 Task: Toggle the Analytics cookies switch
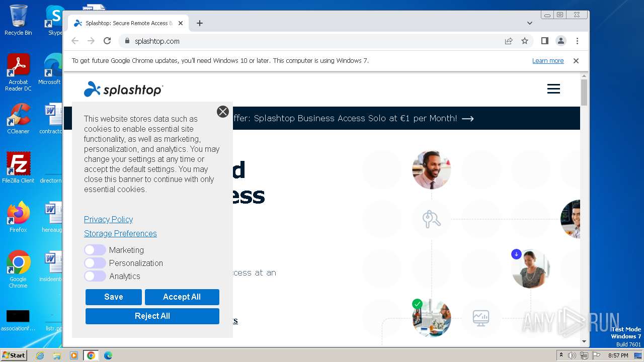point(95,276)
